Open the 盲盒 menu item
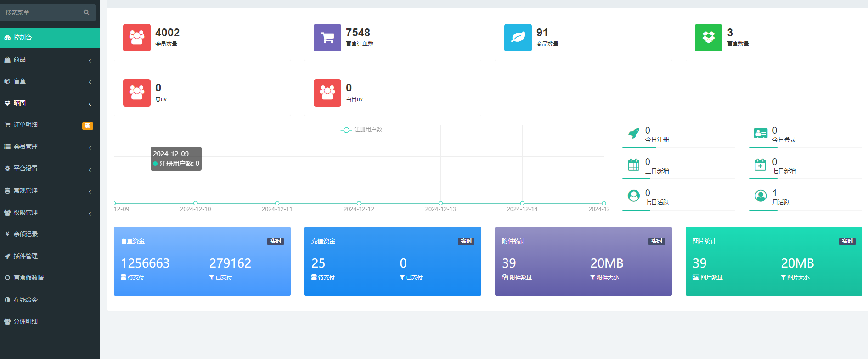 pyautogui.click(x=50, y=81)
